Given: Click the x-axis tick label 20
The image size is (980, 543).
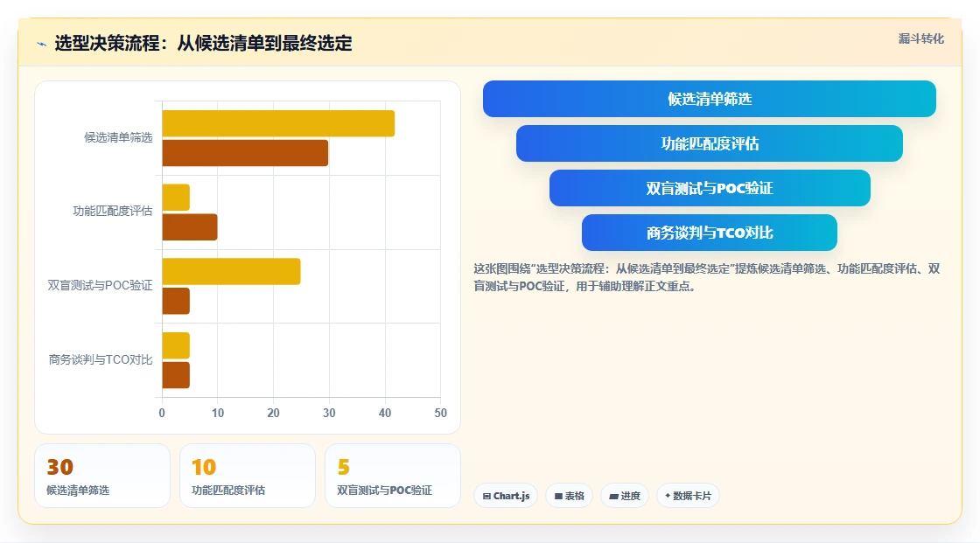Looking at the screenshot, I should (273, 413).
